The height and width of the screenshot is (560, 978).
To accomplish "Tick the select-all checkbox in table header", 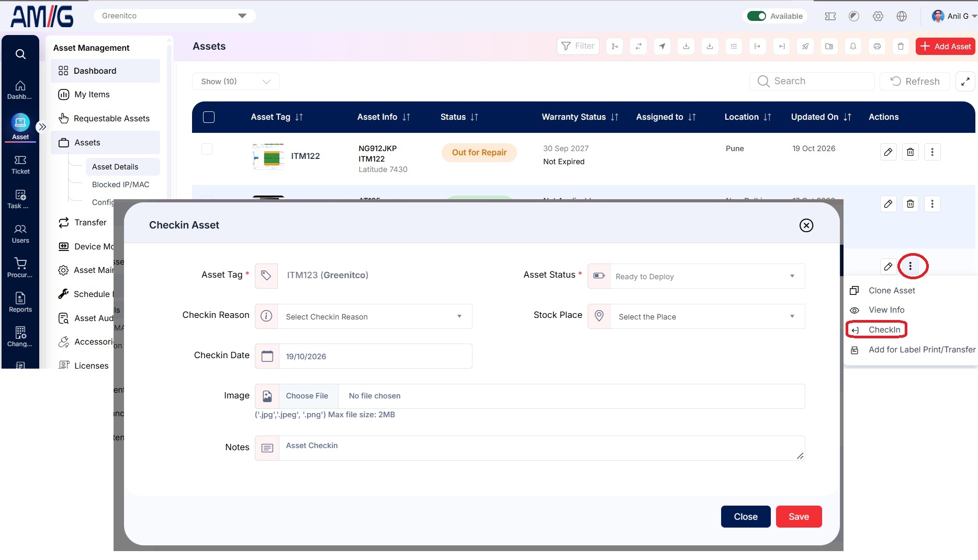I will 209,117.
